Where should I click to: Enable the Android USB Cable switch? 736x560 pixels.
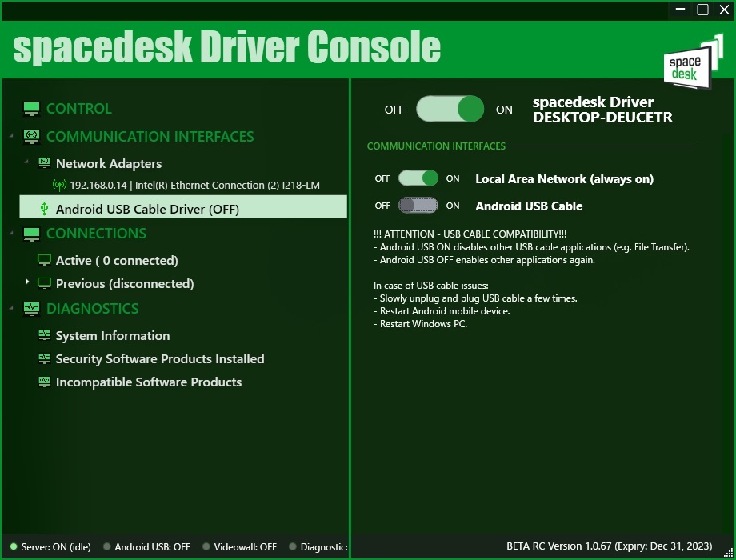click(x=418, y=205)
